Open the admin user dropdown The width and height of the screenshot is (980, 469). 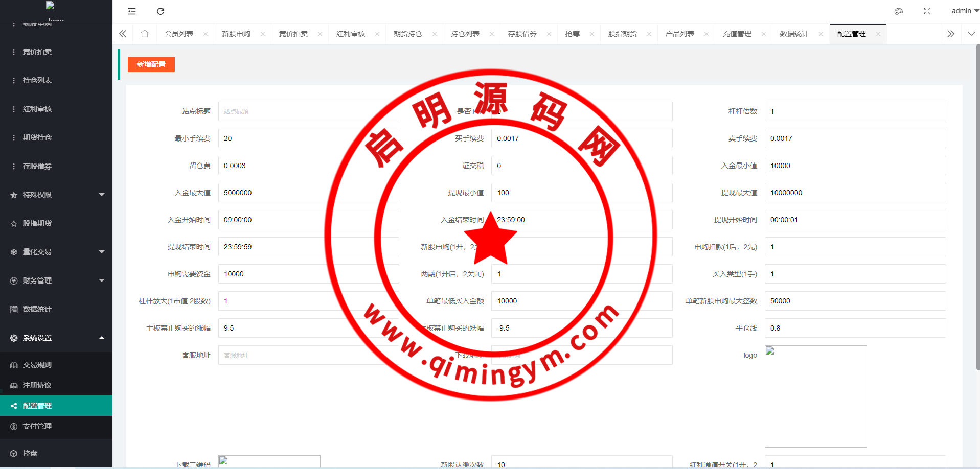click(x=965, y=11)
